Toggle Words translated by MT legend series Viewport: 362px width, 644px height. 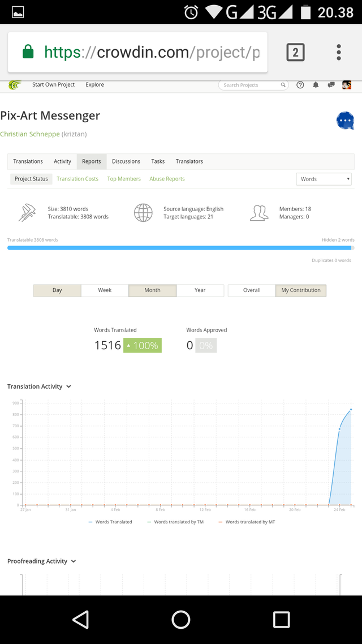(247, 522)
